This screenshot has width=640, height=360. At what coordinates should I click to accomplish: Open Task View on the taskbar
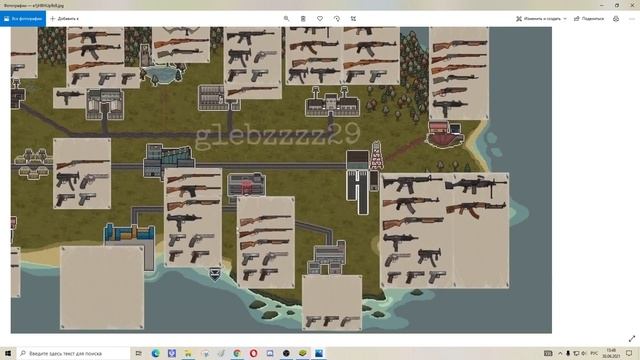(139, 353)
